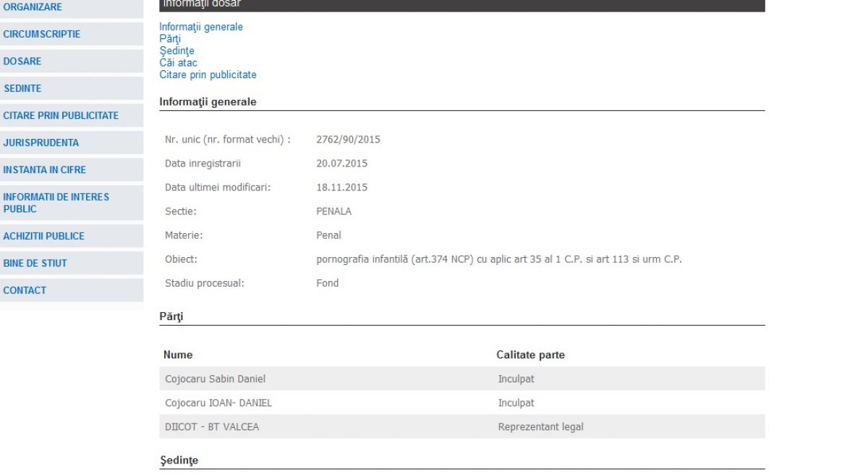Click CITARE PRIN PUBLICITATE in sidebar
This screenshot has height=475, width=868.
click(x=61, y=116)
